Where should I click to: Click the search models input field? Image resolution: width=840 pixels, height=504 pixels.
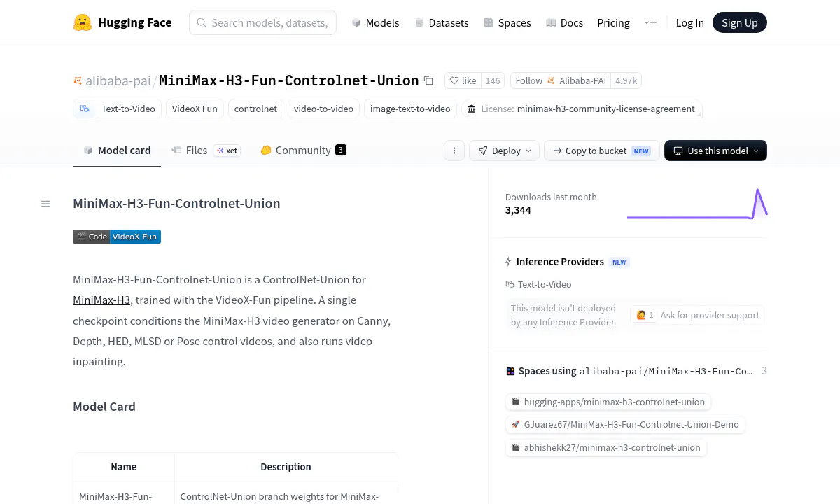[262, 22]
